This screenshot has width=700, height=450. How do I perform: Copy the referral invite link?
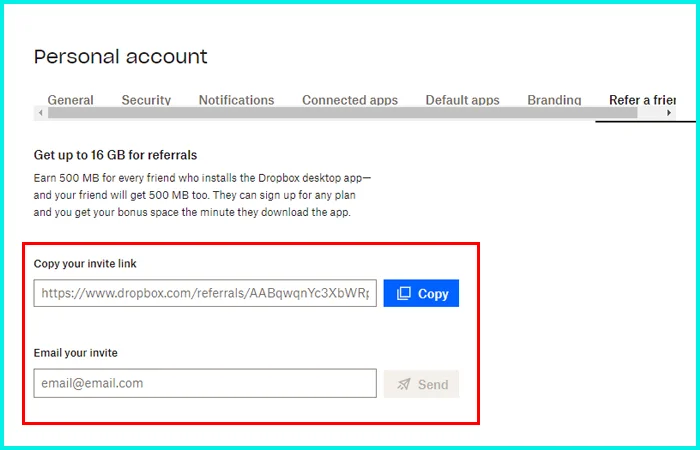click(x=421, y=293)
